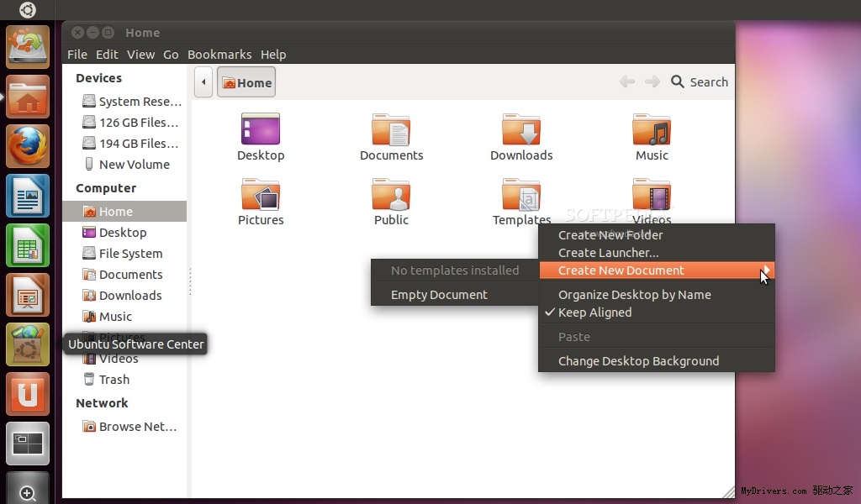Viewport: 861px width, 504px height.
Task: Launch LibreOffice Writer from the dock
Action: tap(28, 197)
